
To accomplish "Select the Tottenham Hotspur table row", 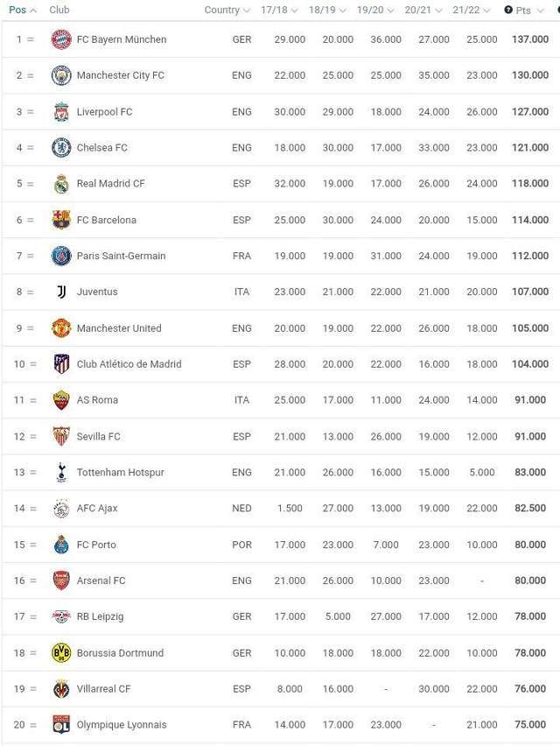I will 281,473.
